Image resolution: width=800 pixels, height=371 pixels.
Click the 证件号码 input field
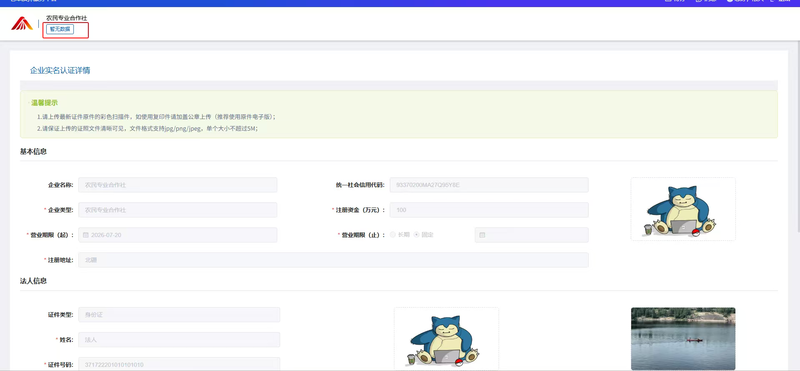pyautogui.click(x=179, y=364)
